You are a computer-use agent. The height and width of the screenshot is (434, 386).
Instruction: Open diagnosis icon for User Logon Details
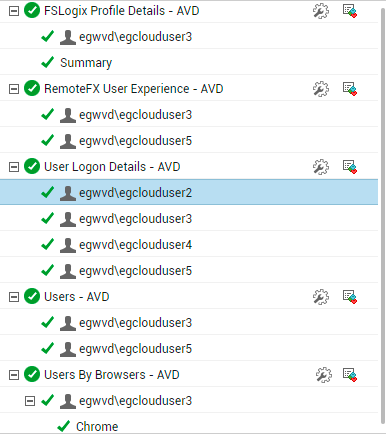[x=350, y=167]
